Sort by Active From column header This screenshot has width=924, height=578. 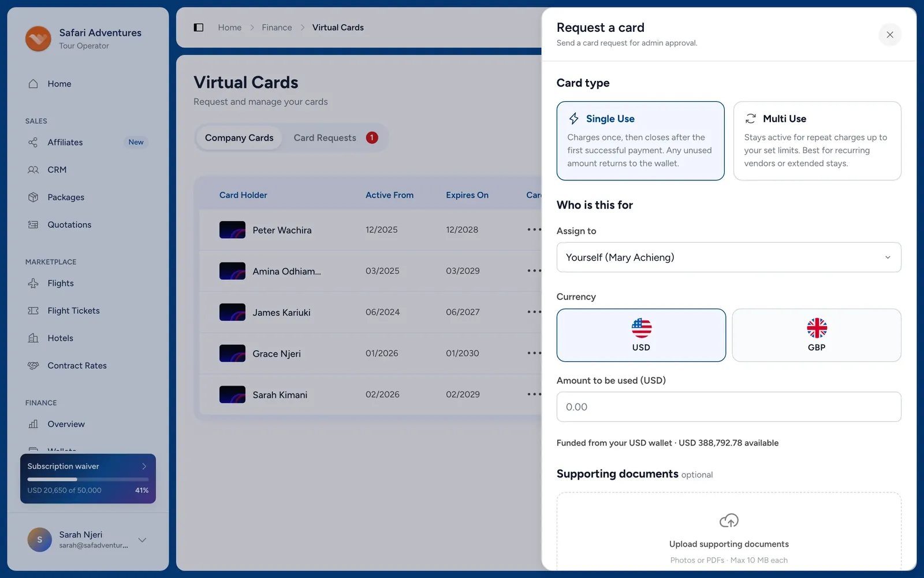[389, 195]
